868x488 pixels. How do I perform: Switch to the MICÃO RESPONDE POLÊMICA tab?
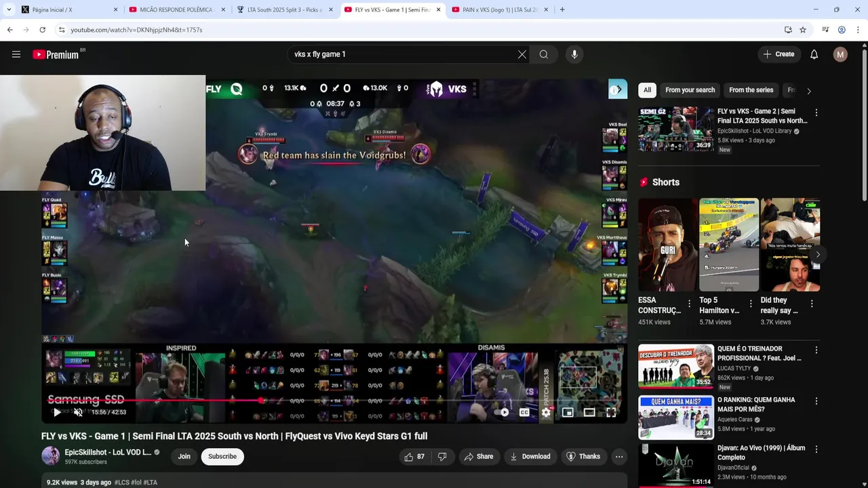[176, 9]
